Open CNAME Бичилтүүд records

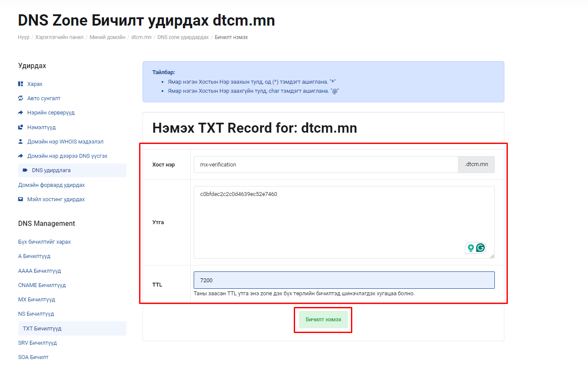(x=42, y=285)
